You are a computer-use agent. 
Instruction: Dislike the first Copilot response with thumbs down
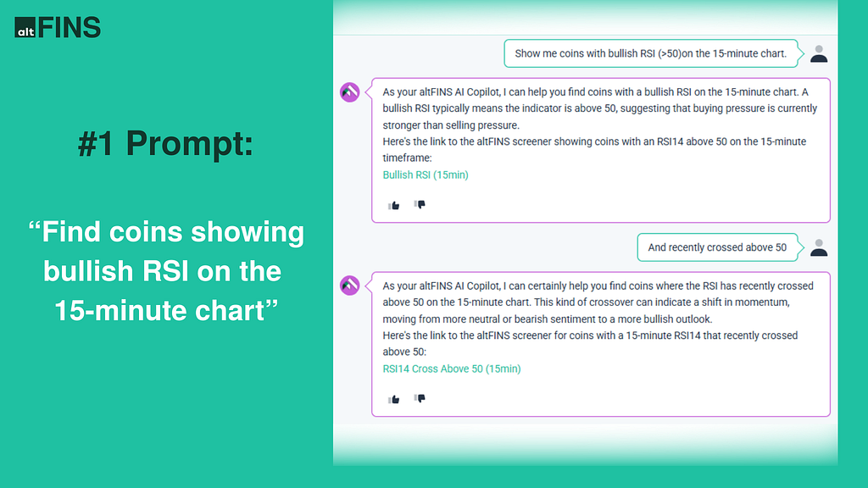[420, 205]
